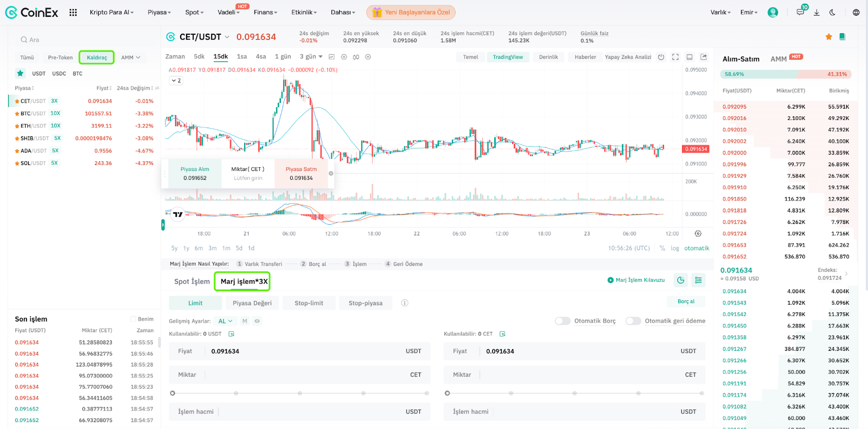Open chart indicator settings eye icon
This screenshot has width=868, height=429.
point(344,56)
